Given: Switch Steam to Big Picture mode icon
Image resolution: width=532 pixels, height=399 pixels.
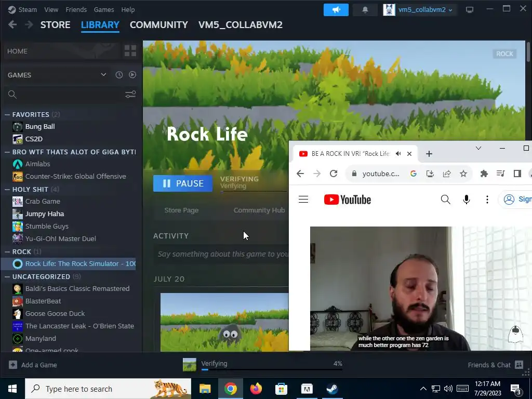Looking at the screenshot, I should coord(470,10).
